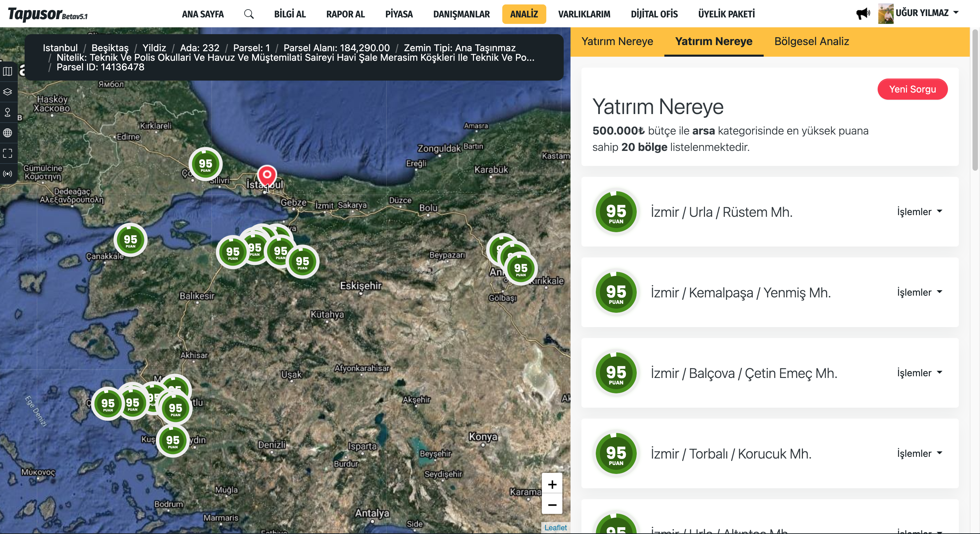Click the broadcast signal icon in map toolbar

[8, 174]
